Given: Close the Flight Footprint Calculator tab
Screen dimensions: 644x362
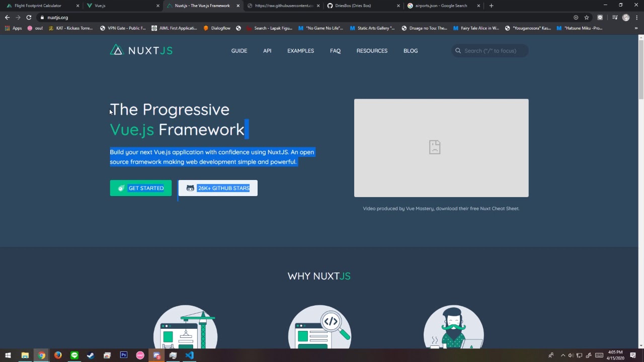Looking at the screenshot, I should 77,6.
